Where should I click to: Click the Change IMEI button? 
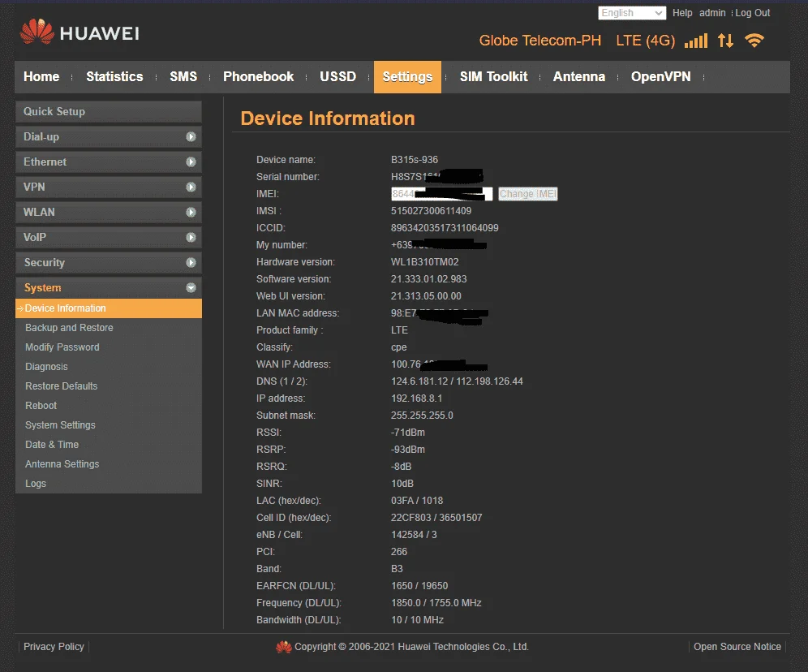tap(527, 194)
